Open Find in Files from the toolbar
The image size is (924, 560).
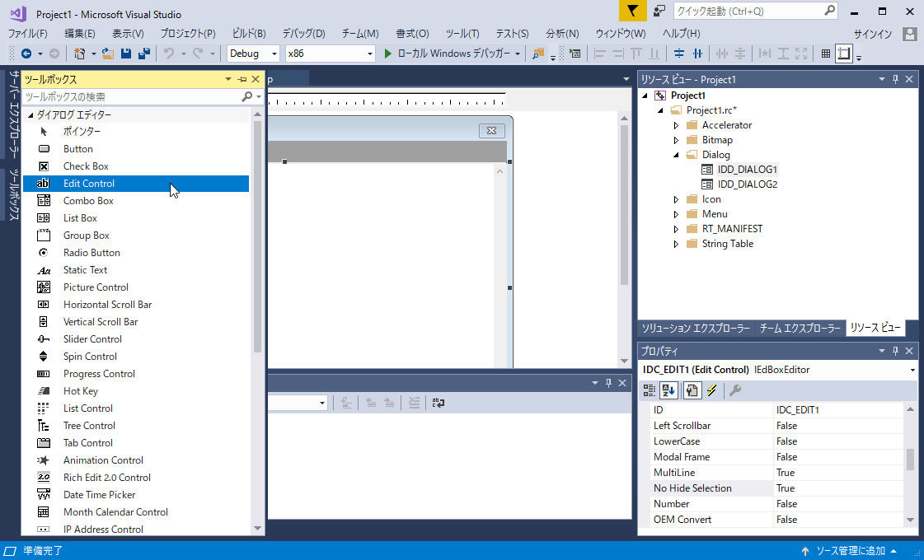537,54
